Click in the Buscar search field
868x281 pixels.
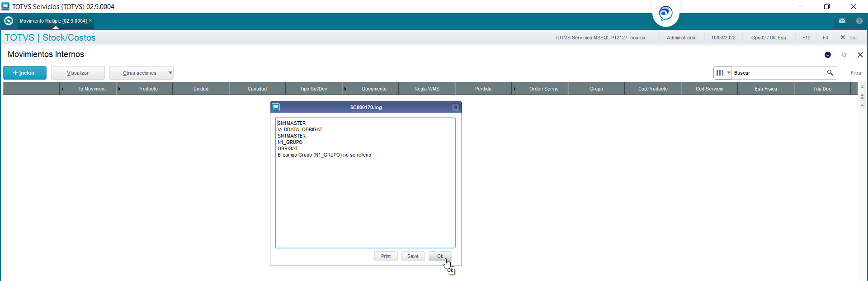tap(779, 73)
